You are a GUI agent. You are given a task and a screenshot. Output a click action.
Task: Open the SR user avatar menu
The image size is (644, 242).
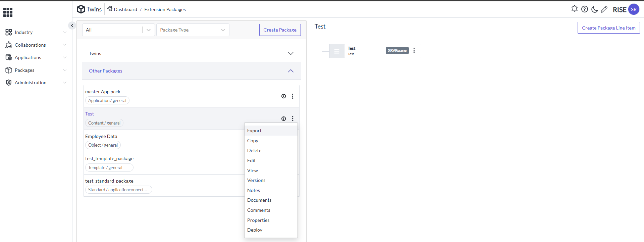634,9
